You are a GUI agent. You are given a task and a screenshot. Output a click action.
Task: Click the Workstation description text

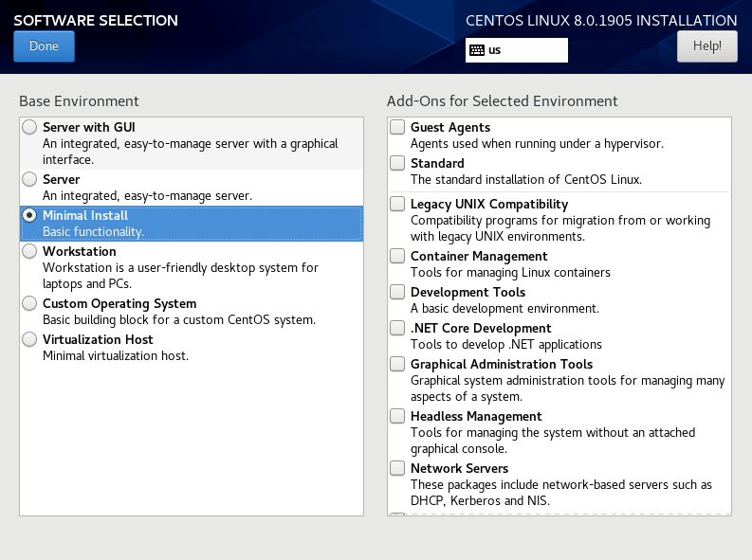pyautogui.click(x=180, y=276)
